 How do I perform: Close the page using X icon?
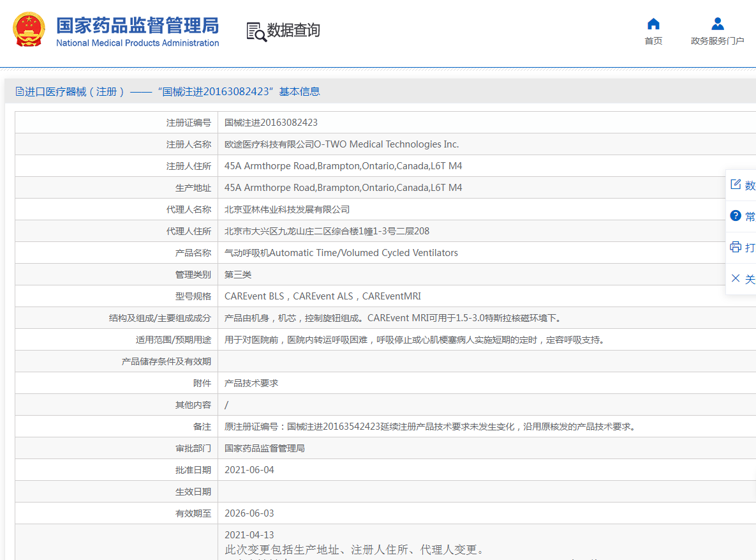tap(736, 278)
